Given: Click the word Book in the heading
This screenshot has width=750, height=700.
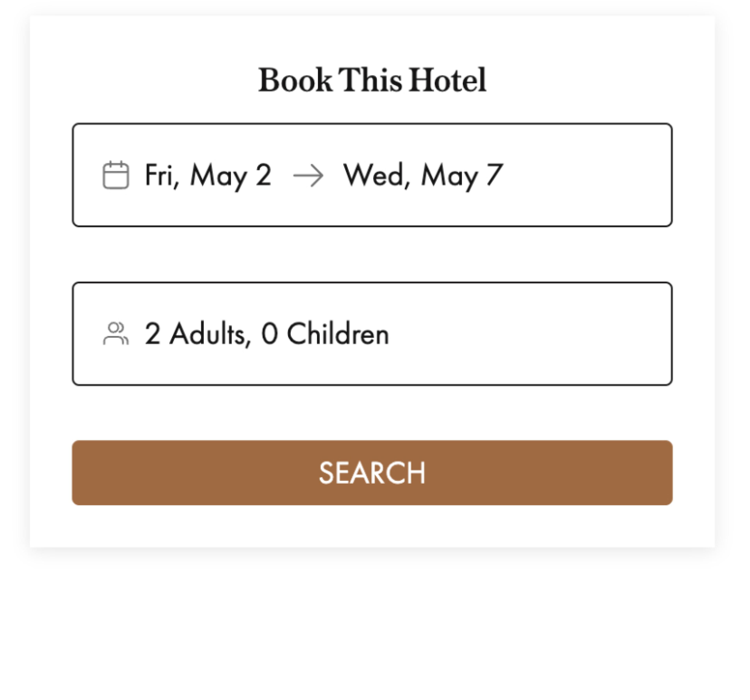Looking at the screenshot, I should (295, 80).
